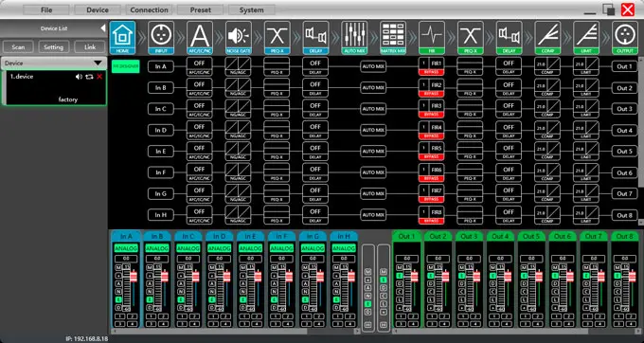Select the INPUT connector module icon
This screenshot has width=644, height=343.
[x=161, y=37]
